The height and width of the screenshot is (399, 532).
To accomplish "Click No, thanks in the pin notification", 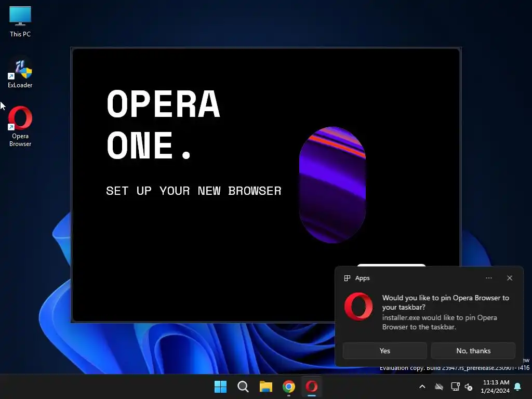I will [473, 351].
